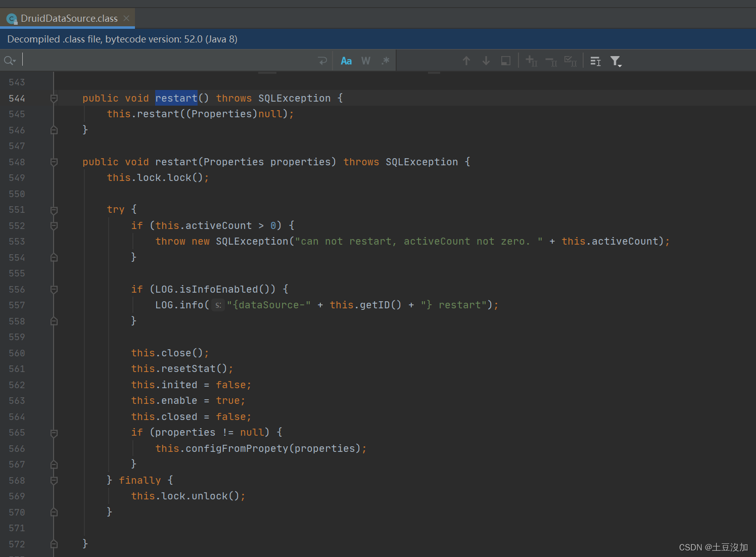Click 'this.close();' statement
The image size is (756, 557).
pyautogui.click(x=170, y=353)
